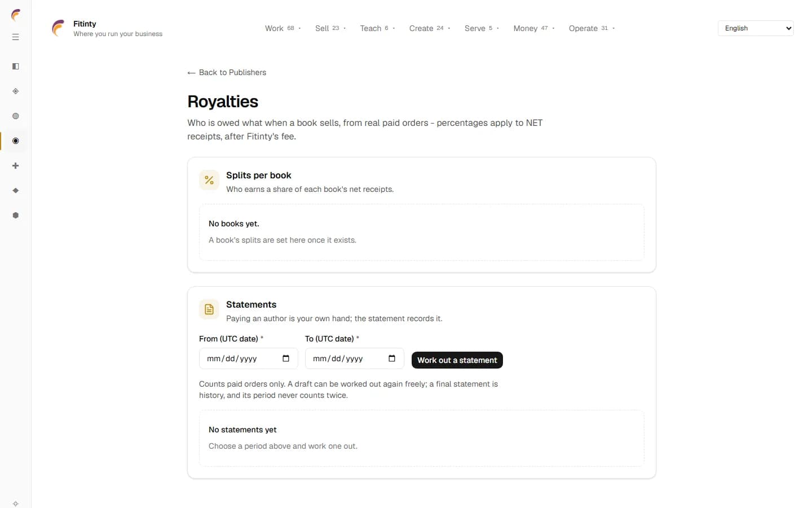Click the 'No books yet.' message
Screen dimensions: 812x508
234,224
